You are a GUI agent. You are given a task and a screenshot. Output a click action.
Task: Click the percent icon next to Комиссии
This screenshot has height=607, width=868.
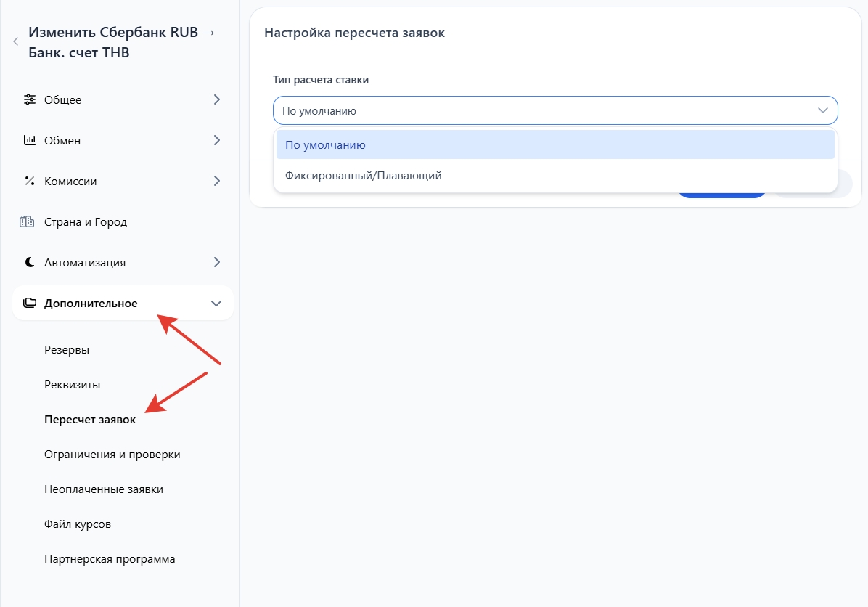30,181
